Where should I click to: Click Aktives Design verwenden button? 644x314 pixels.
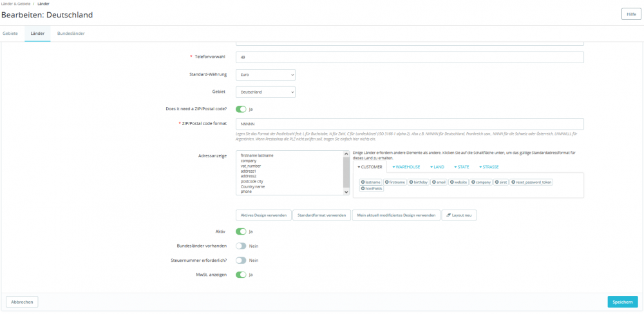coord(263,215)
